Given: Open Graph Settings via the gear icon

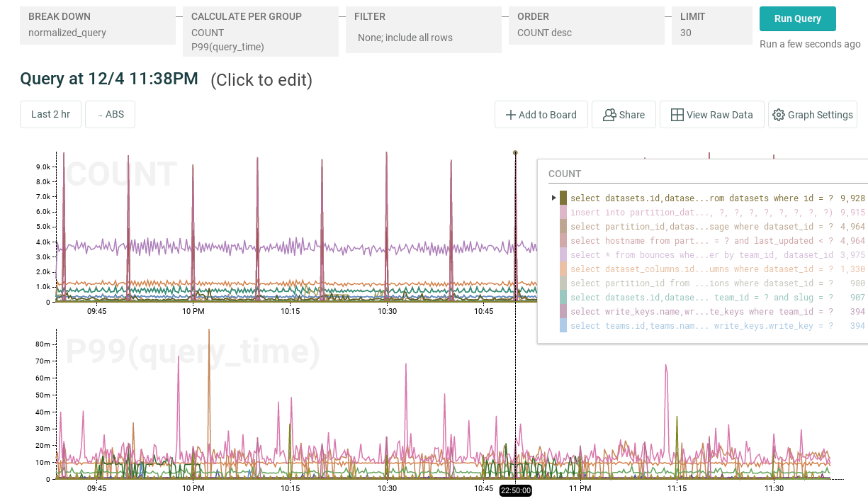Looking at the screenshot, I should [x=813, y=114].
